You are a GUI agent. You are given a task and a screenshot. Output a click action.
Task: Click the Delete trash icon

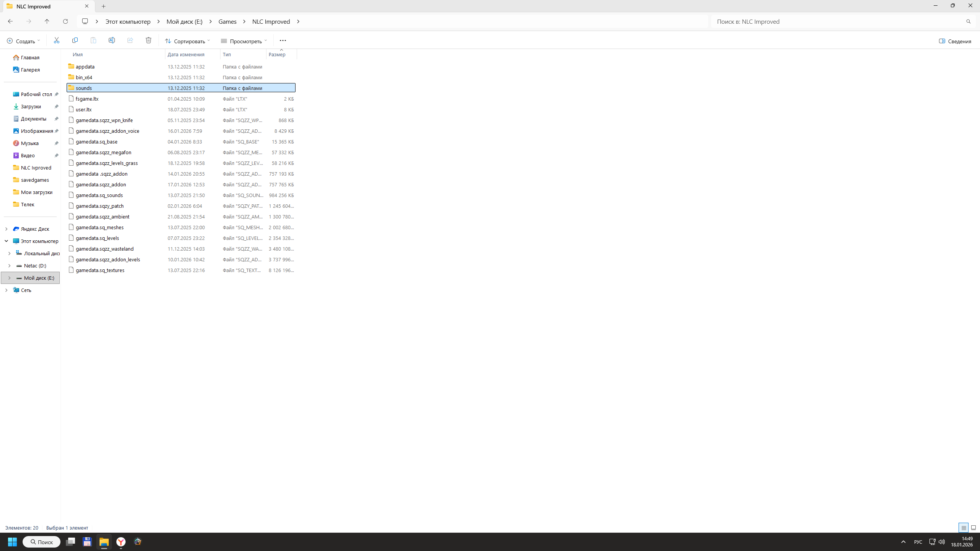tap(149, 41)
